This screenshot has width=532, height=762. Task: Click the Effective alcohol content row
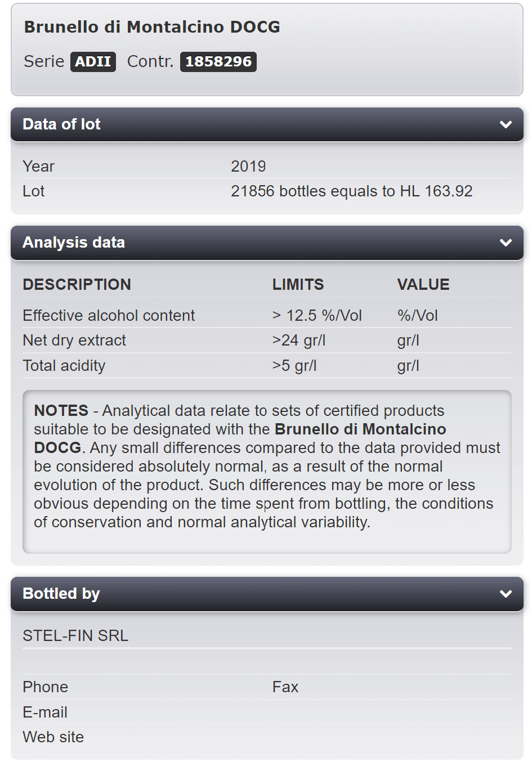109,316
